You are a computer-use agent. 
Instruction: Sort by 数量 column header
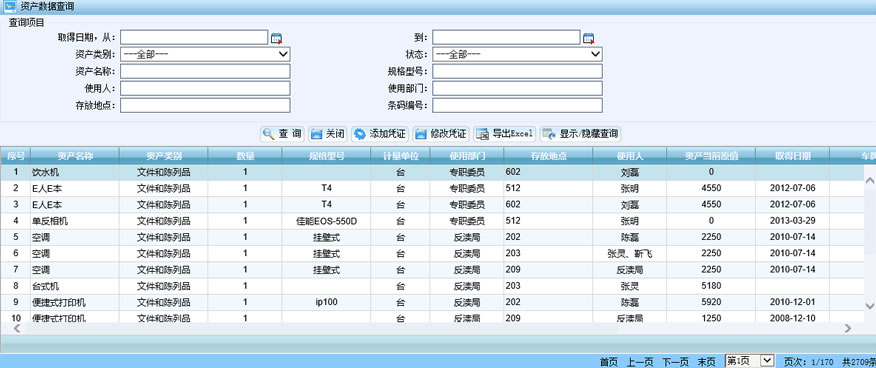(x=245, y=156)
